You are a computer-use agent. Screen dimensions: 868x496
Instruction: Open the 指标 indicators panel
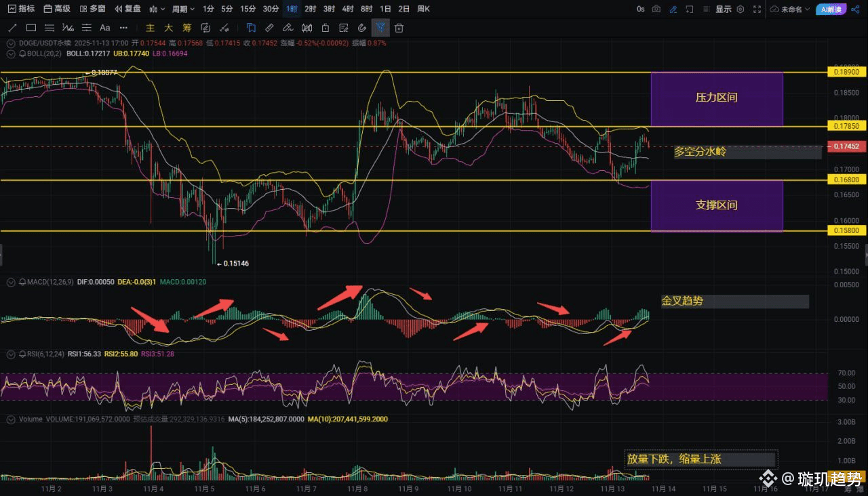pyautogui.click(x=21, y=9)
